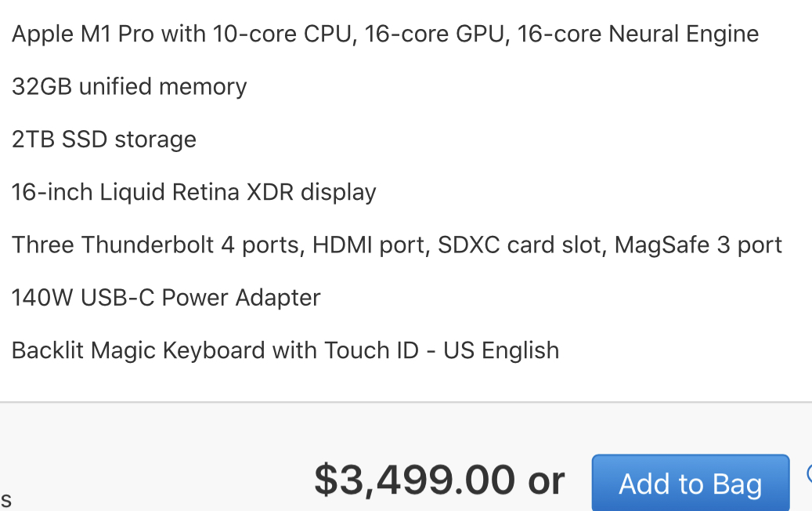This screenshot has height=511, width=812.
Task: Click the "HDMI port" text
Action: coord(368,245)
